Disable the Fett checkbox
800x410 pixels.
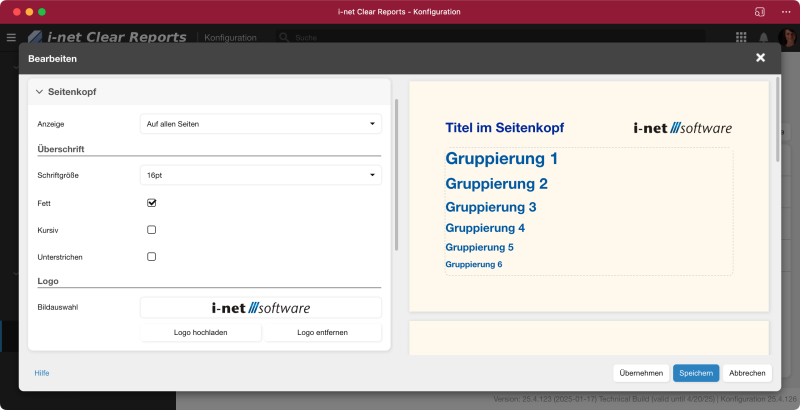pos(152,202)
